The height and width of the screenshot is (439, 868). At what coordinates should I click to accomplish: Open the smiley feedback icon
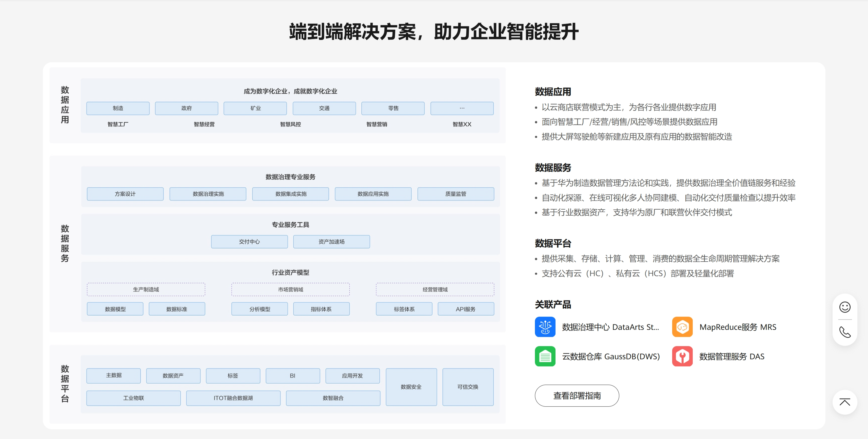pos(845,307)
